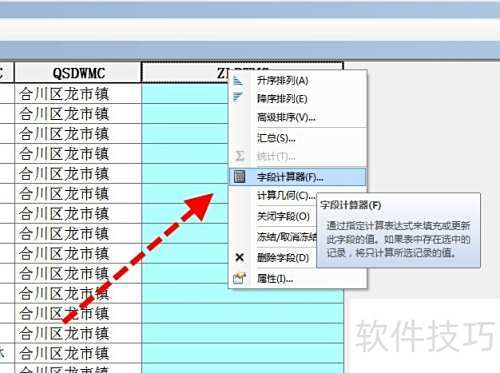Click the ascending sort icon

pyautogui.click(x=238, y=80)
